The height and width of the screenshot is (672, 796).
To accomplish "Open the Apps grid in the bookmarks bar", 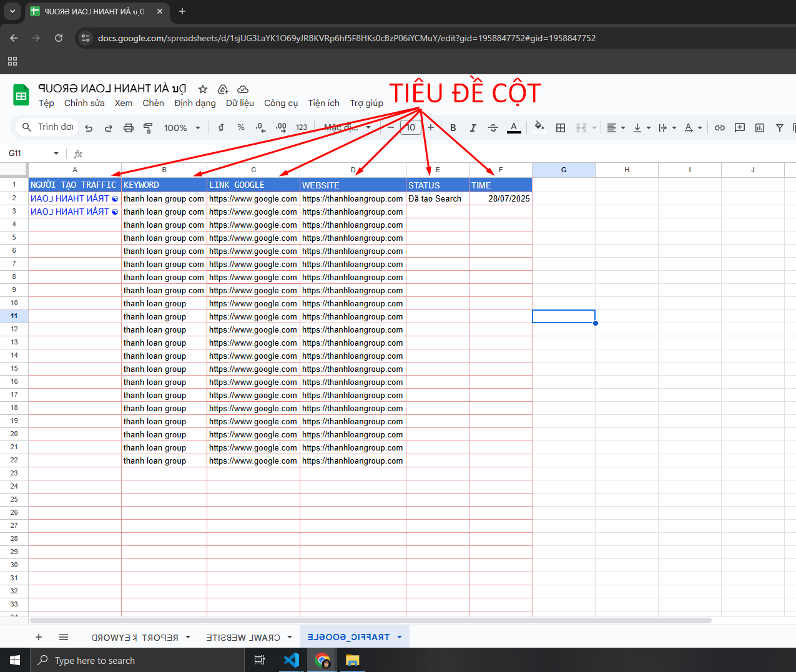I will (12, 61).
